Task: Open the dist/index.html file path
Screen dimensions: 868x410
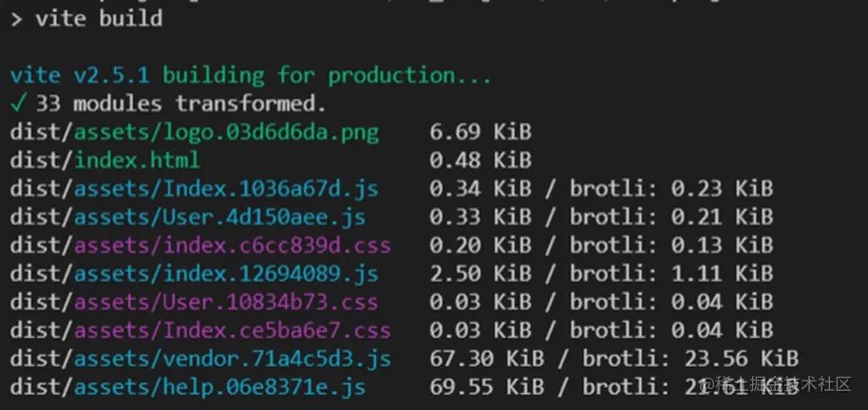Action: pos(104,159)
